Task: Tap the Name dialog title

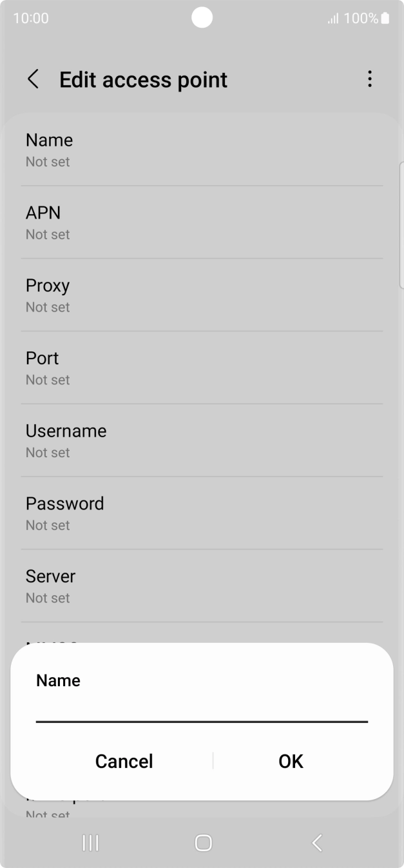Action: coord(58,680)
